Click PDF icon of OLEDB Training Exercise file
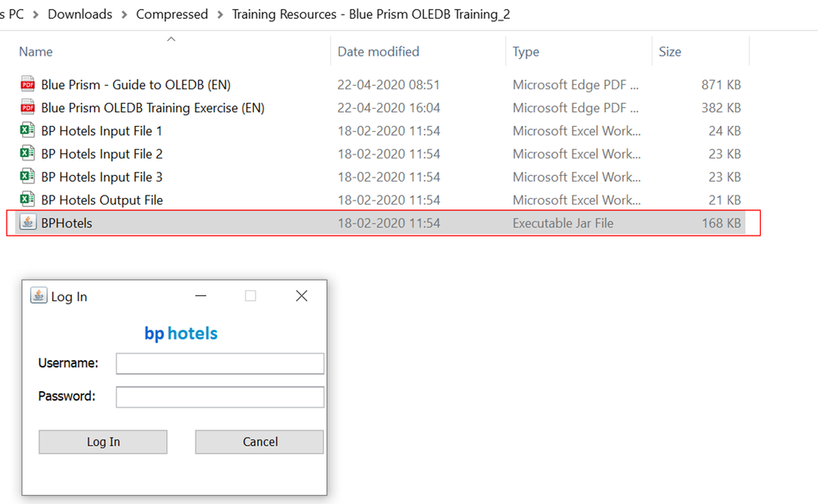 [x=28, y=107]
